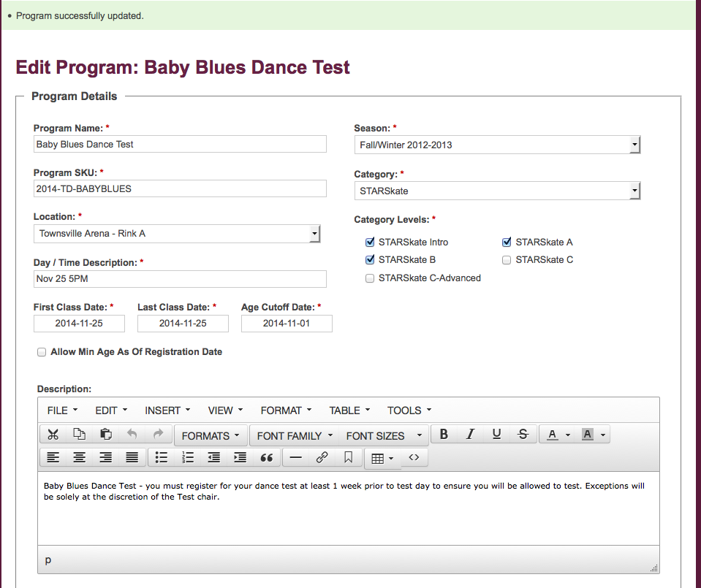Toggle the STARSkate Intro checkbox
This screenshot has height=588, width=701.
tap(370, 243)
